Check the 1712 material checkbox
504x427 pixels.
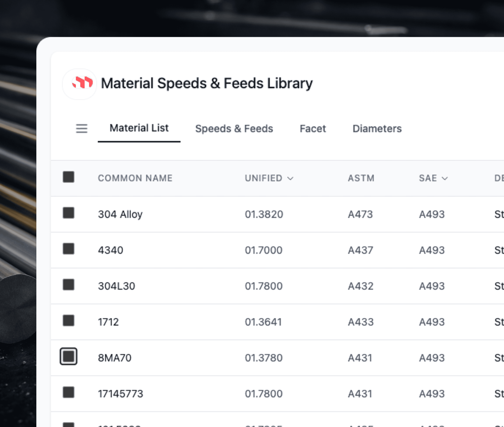point(69,321)
